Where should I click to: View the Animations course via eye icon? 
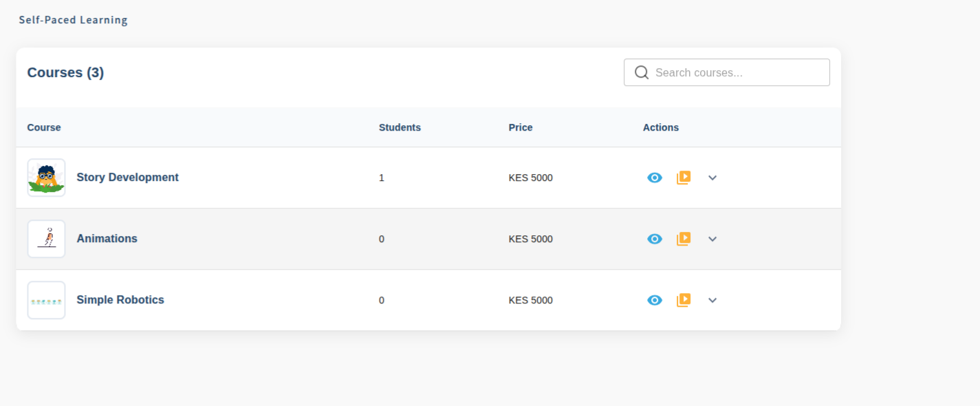tap(655, 239)
